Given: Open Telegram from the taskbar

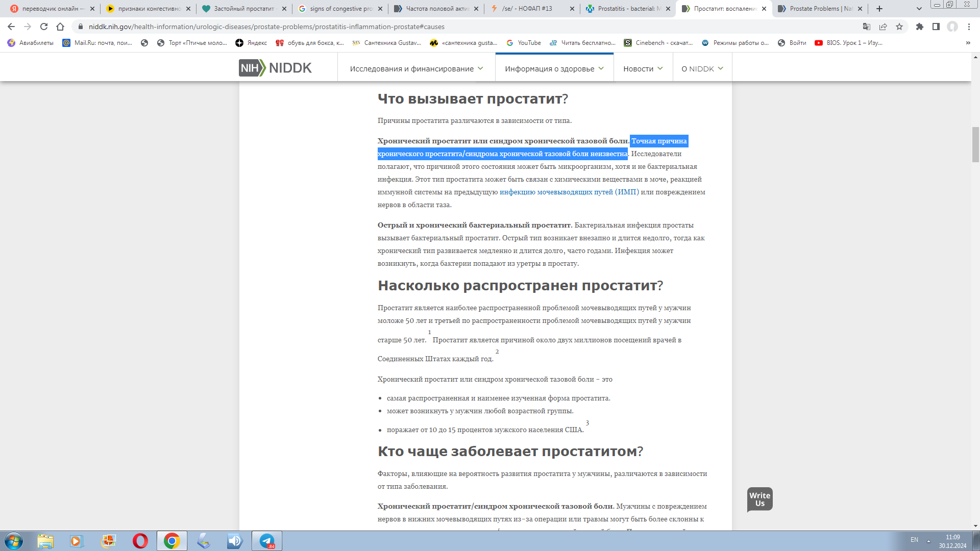Looking at the screenshot, I should [x=267, y=541].
